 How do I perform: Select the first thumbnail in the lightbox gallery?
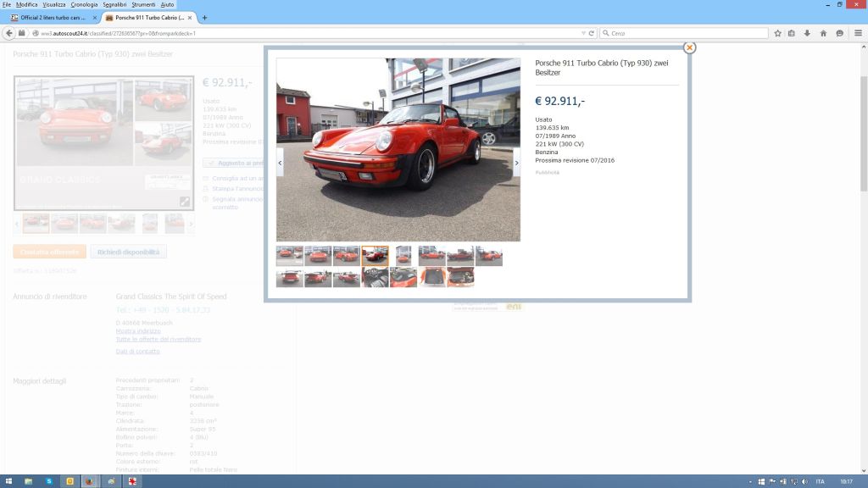point(290,256)
